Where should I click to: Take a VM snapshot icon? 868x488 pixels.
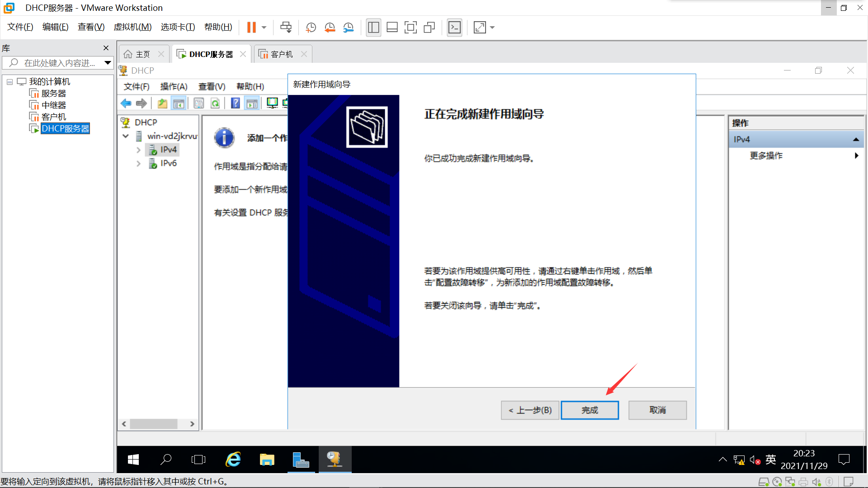click(x=311, y=28)
